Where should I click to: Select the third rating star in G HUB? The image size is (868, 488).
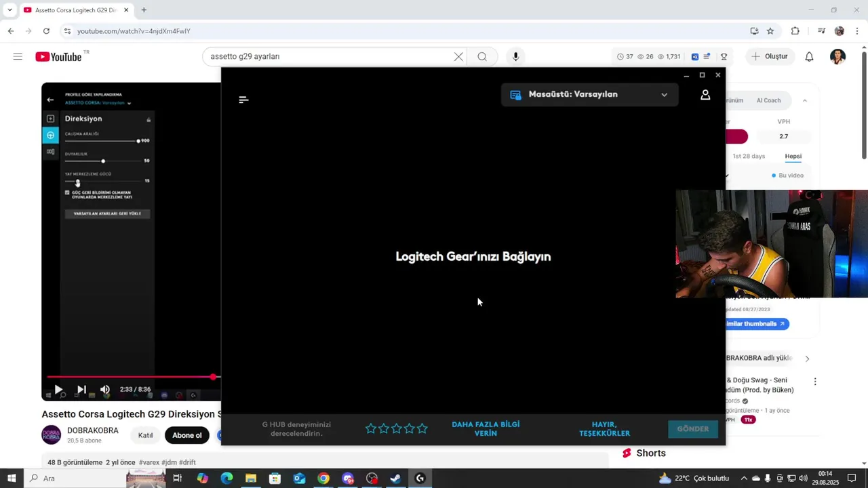pos(397,428)
